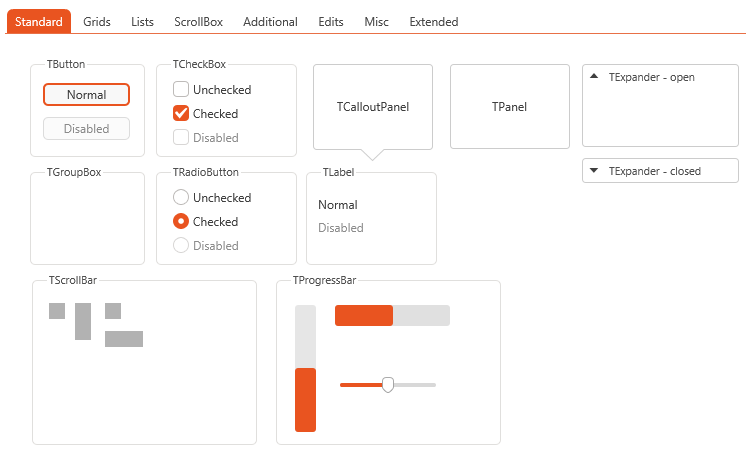Open the Additional tab
Screen dimensions: 755x453
[270, 22]
